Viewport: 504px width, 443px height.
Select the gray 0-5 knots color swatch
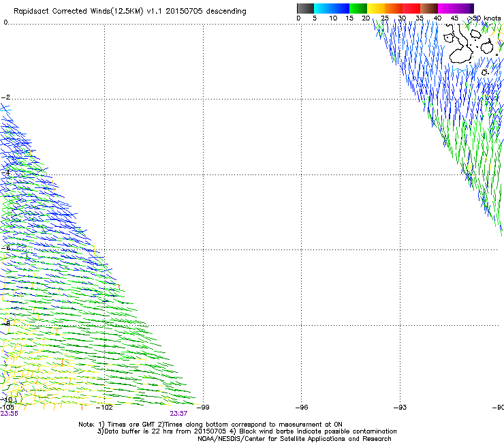305,8
